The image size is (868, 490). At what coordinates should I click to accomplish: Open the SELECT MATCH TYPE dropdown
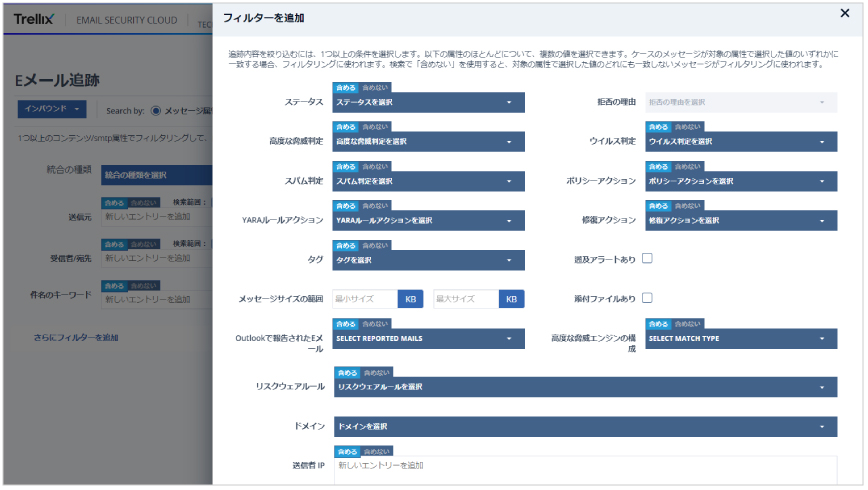[741, 338]
